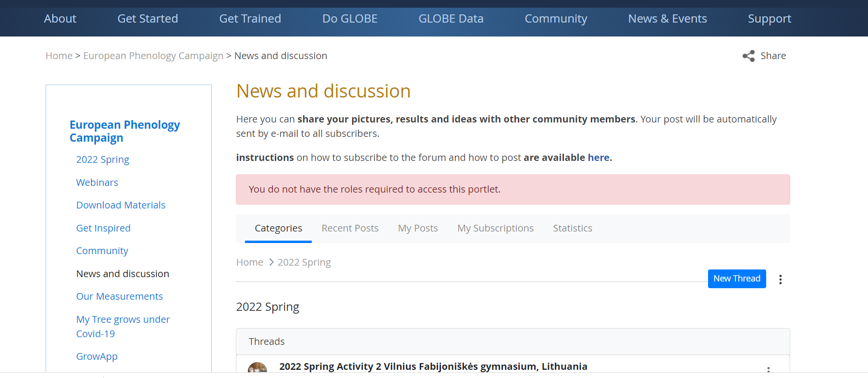Open the Lithuania thread's options menu

(768, 369)
